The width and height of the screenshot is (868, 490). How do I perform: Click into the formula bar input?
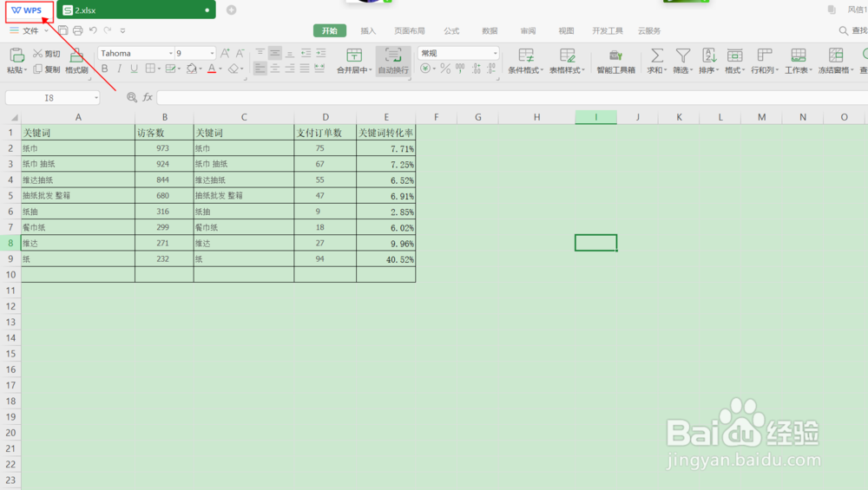click(512, 98)
